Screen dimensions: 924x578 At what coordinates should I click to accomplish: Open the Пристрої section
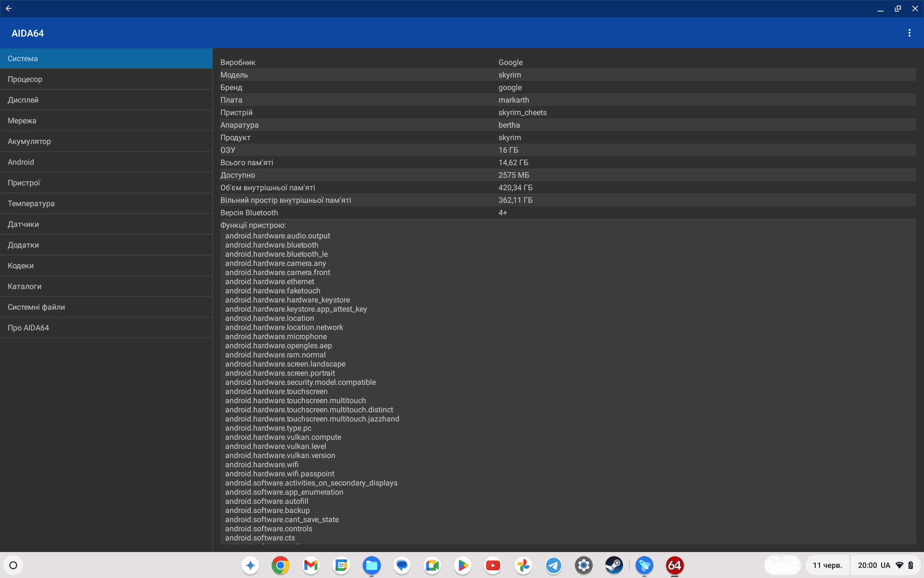point(106,183)
